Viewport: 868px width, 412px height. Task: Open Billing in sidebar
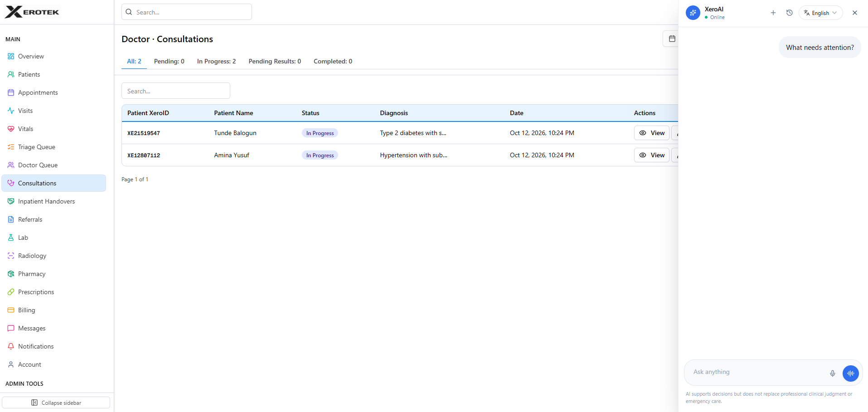[53, 310]
